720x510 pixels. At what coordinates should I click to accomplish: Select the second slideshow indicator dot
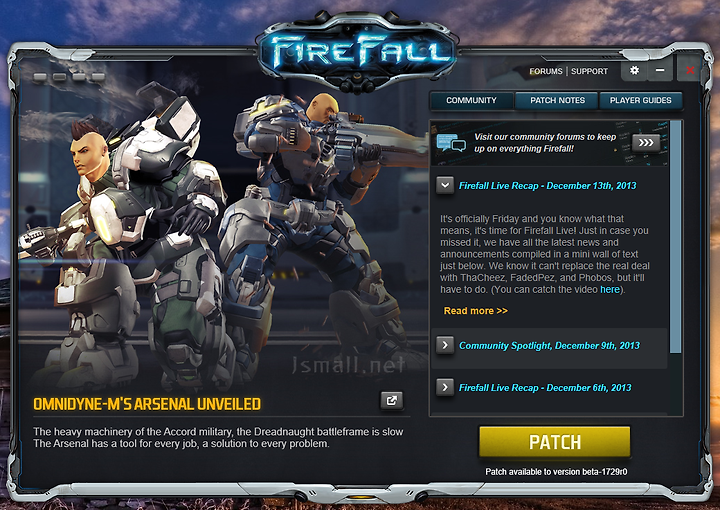click(x=59, y=77)
